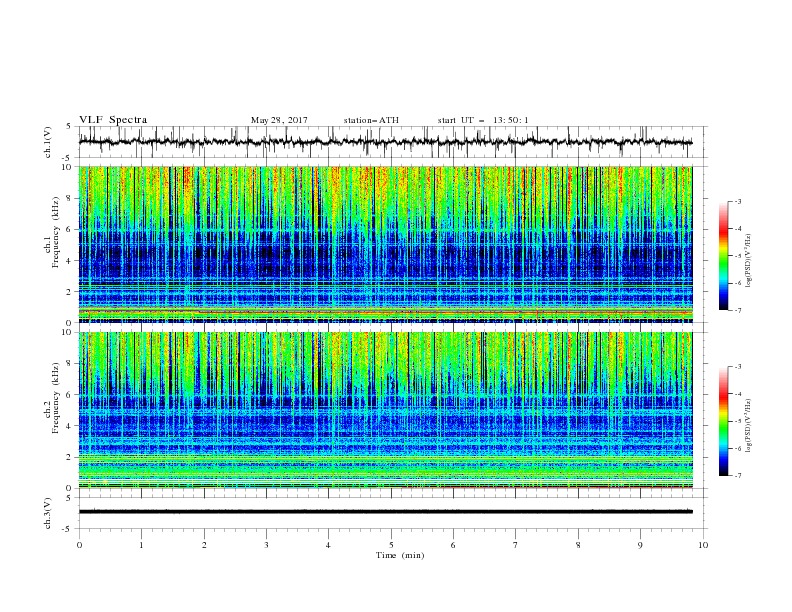Click the "-7" value on ch.2 colorbar
The height and width of the screenshot is (612, 792).
738,476
